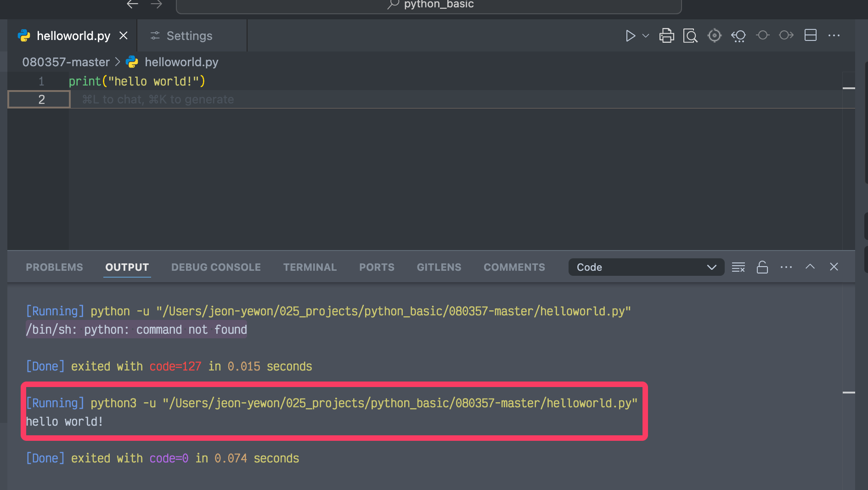Screen dimensions: 868x490
Task: Go back with the left arrow
Action: (x=132, y=4)
